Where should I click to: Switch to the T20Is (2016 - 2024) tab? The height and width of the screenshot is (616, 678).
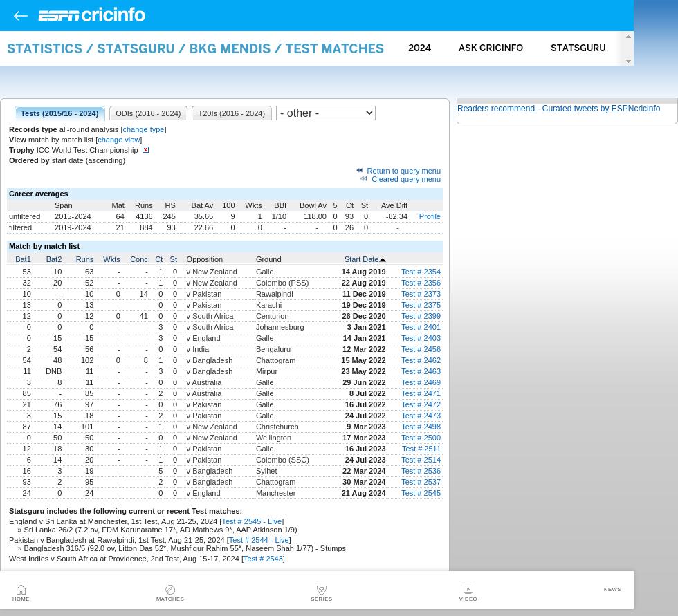click(x=231, y=113)
